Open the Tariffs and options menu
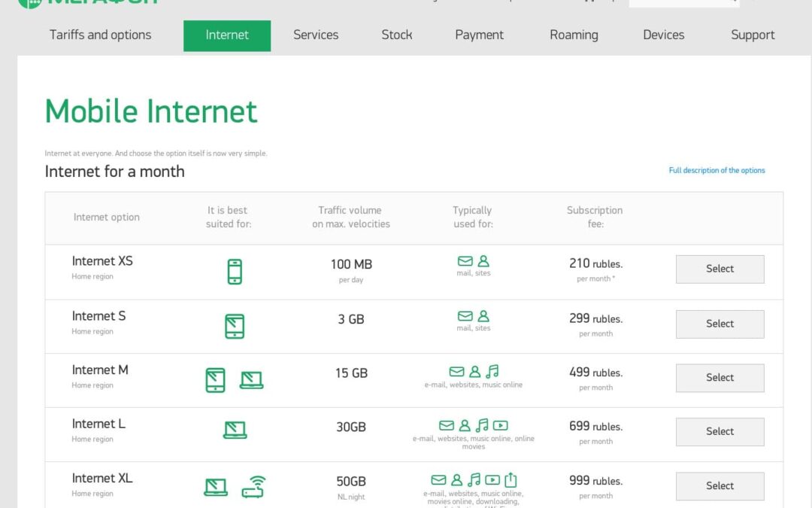Image resolution: width=812 pixels, height=508 pixels. pyautogui.click(x=100, y=35)
